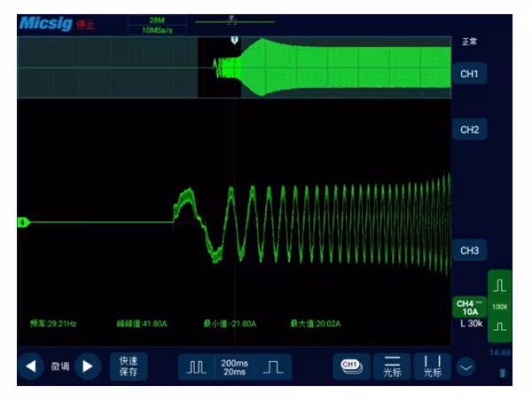Increase timebase with multi-pulse icon
532x401 pixels.
pyautogui.click(x=197, y=367)
